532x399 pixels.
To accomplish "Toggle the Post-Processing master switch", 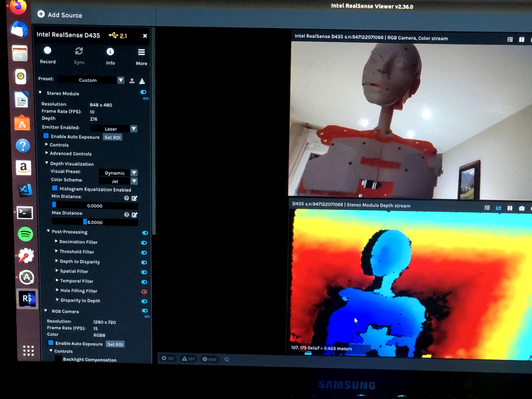I will click(x=145, y=233).
